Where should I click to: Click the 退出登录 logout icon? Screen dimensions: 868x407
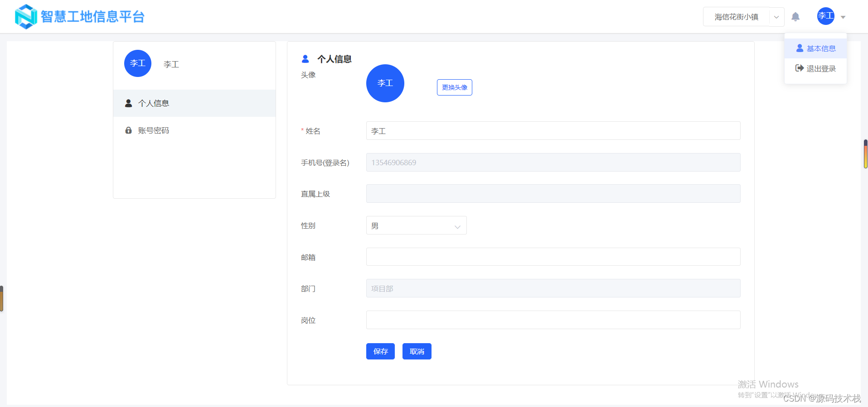800,68
